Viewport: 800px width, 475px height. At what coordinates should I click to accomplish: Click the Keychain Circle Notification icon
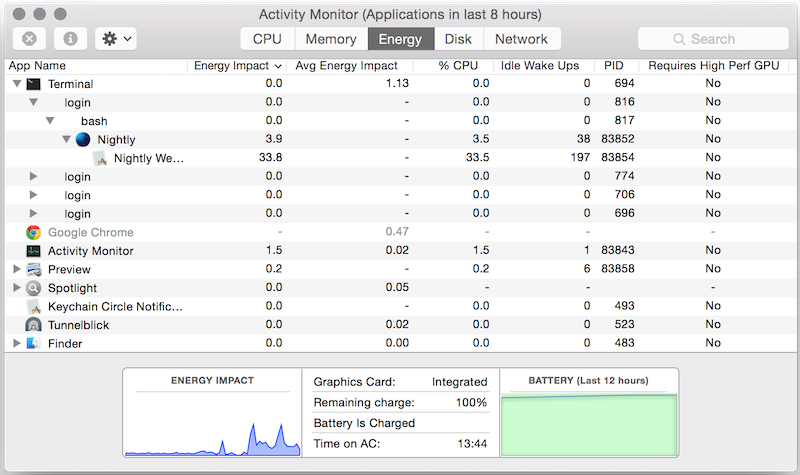[x=34, y=306]
